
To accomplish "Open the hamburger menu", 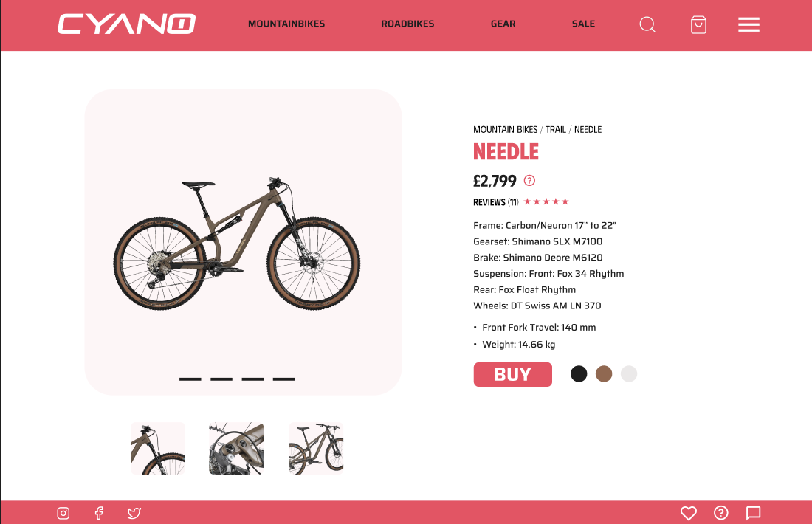I will 749,24.
